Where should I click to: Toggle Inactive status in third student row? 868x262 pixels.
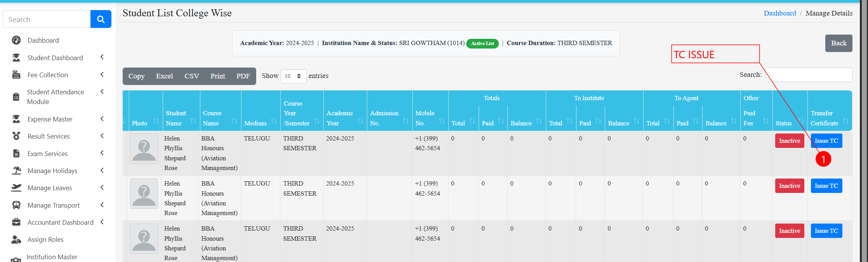click(x=789, y=231)
